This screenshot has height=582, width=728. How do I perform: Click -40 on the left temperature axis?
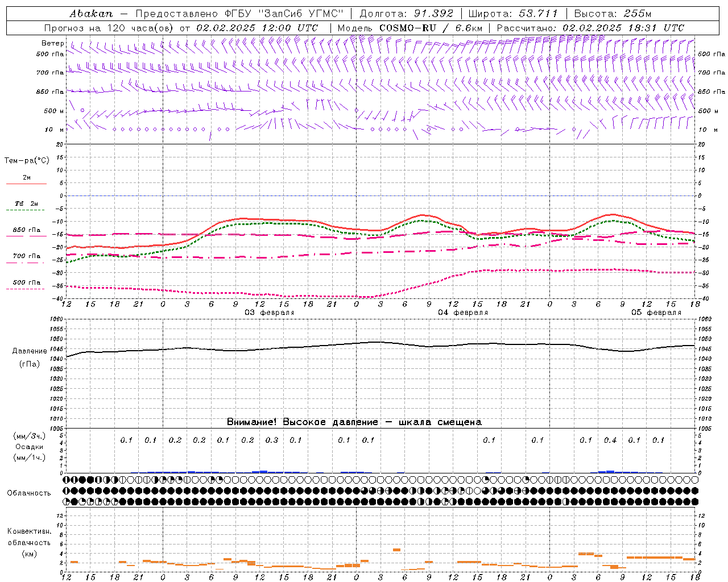[x=59, y=298]
